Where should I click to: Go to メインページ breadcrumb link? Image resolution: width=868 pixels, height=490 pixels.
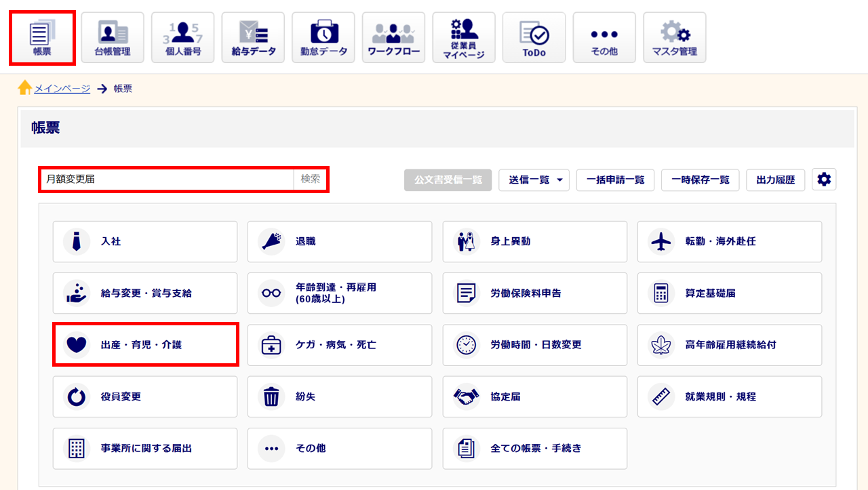click(62, 88)
